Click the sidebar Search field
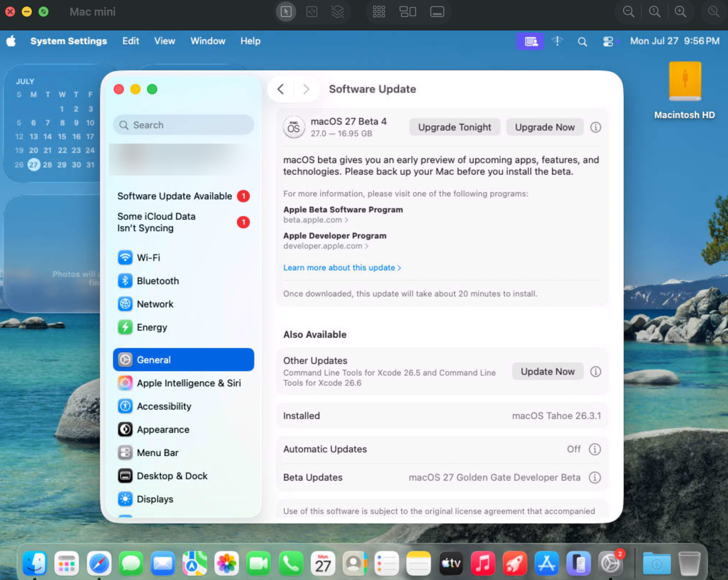 click(x=183, y=125)
